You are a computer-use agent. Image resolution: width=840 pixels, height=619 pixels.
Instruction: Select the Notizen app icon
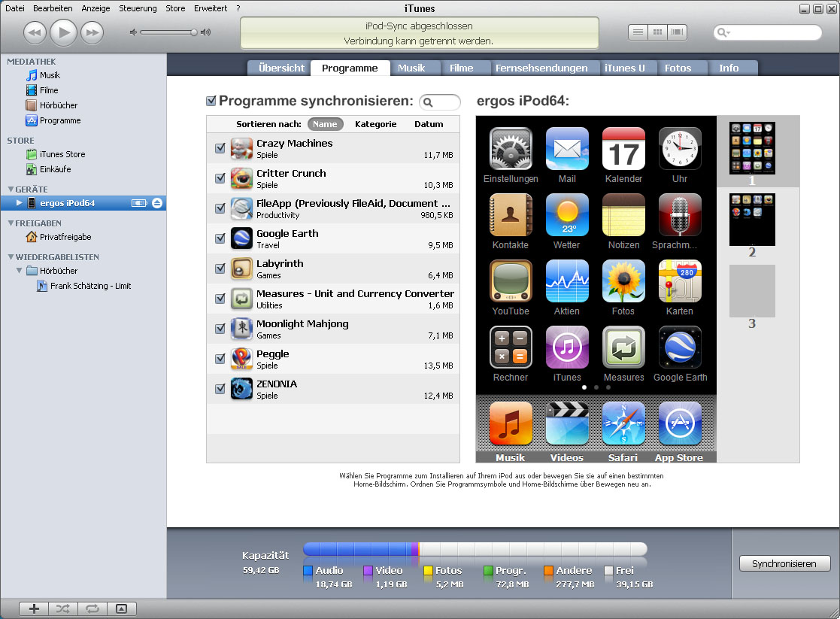(x=623, y=215)
